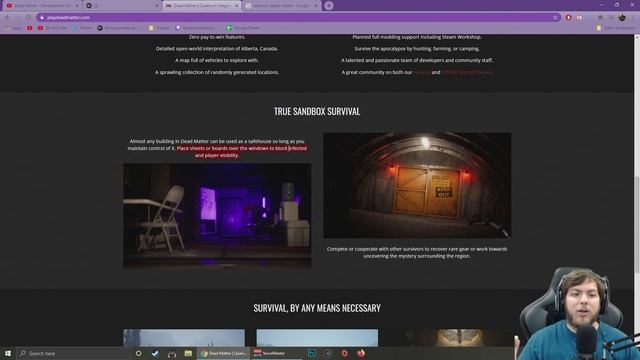Open the Windows Start menu
The height and width of the screenshot is (360, 640).
pyautogui.click(x=8, y=353)
